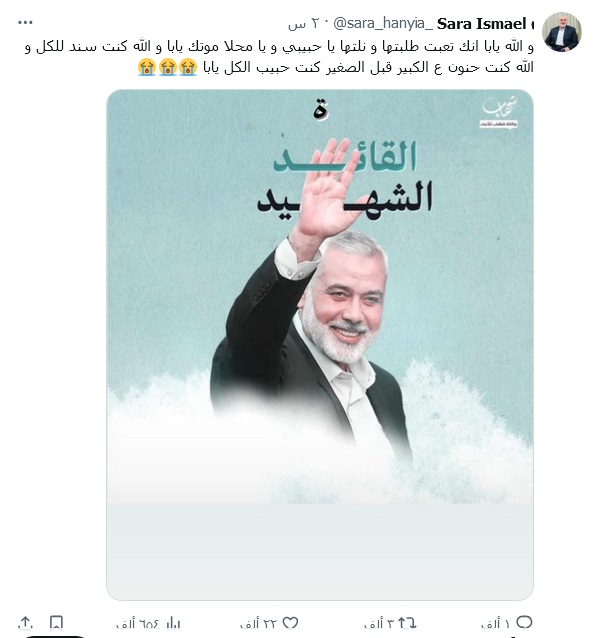The image size is (598, 638).
Task: Open Sara Ismael's profile avatar
Action: [x=562, y=32]
